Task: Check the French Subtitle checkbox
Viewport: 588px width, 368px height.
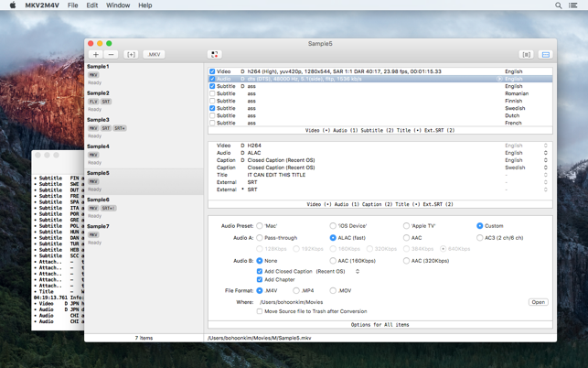Action: pyautogui.click(x=212, y=123)
